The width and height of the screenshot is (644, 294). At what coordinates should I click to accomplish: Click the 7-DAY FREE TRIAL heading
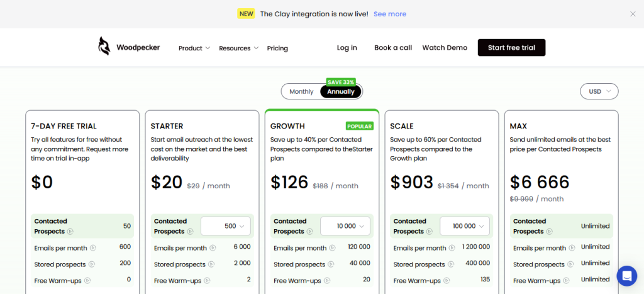(64, 127)
